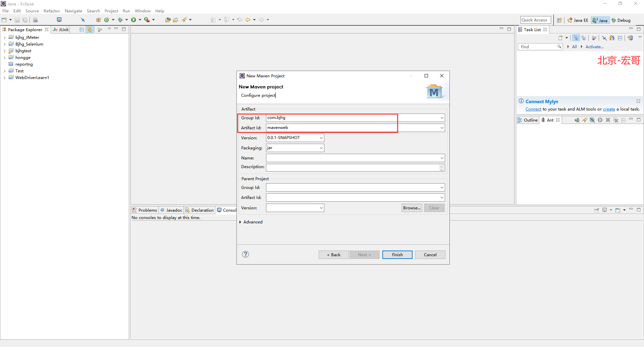Click the green Run button icon
The image size is (644, 347).
click(133, 20)
